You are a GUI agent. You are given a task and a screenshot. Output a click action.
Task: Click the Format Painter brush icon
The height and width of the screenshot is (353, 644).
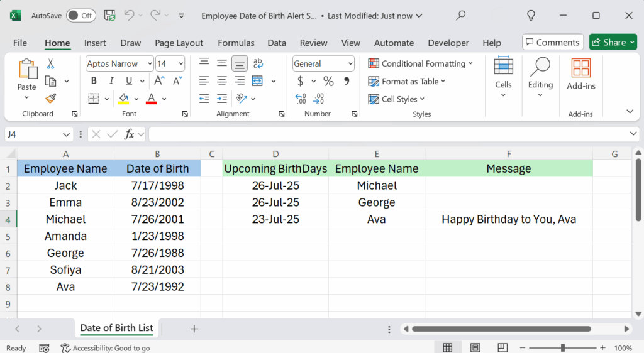[50, 99]
